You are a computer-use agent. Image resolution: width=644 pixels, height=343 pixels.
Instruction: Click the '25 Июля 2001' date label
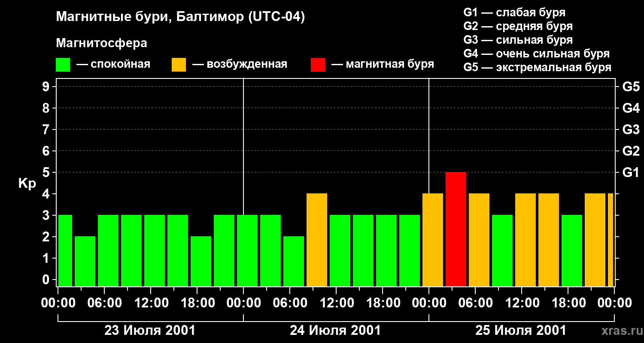[521, 331]
